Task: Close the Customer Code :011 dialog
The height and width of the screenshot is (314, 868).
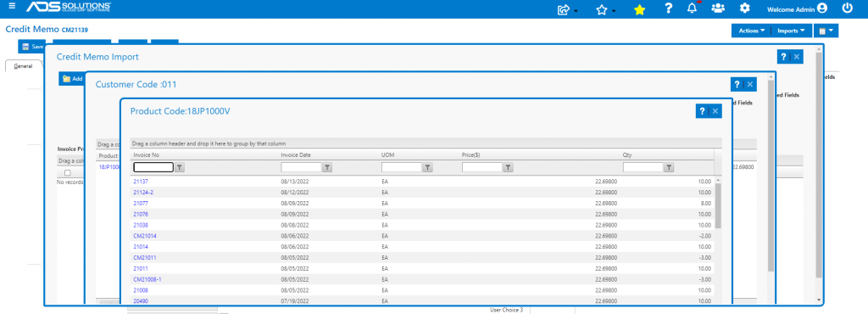Action: click(x=750, y=85)
